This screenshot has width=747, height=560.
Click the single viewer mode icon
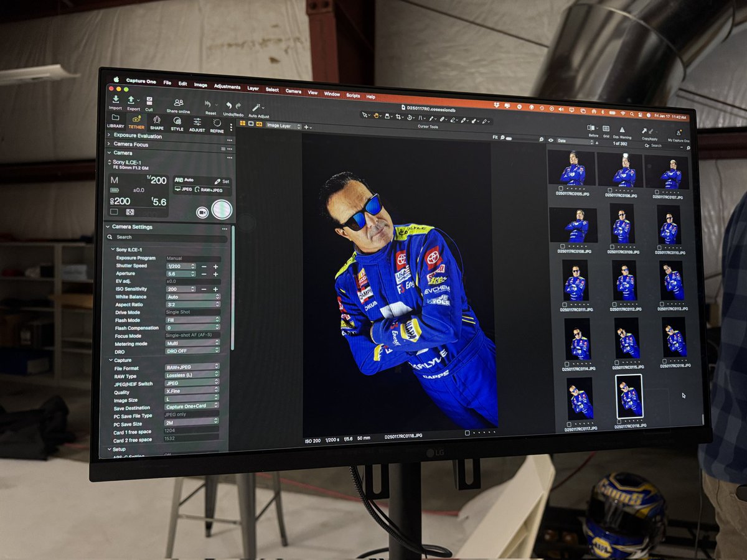[x=251, y=123]
